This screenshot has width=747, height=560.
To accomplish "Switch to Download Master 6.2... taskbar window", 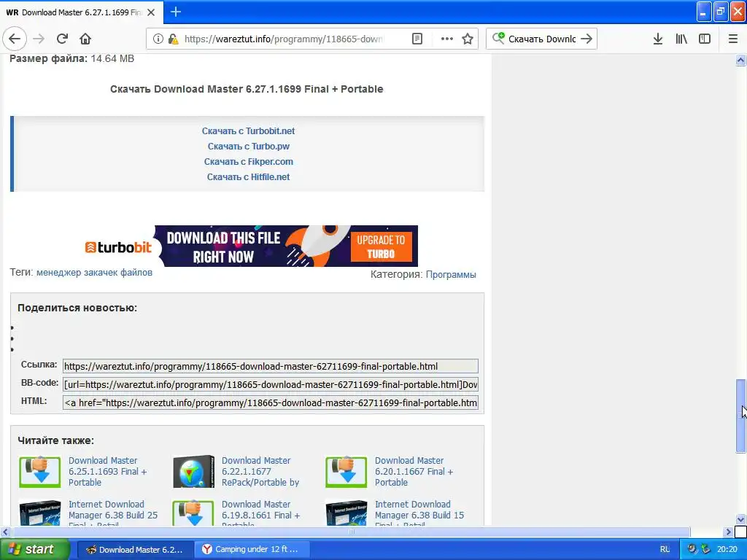I will point(135,550).
